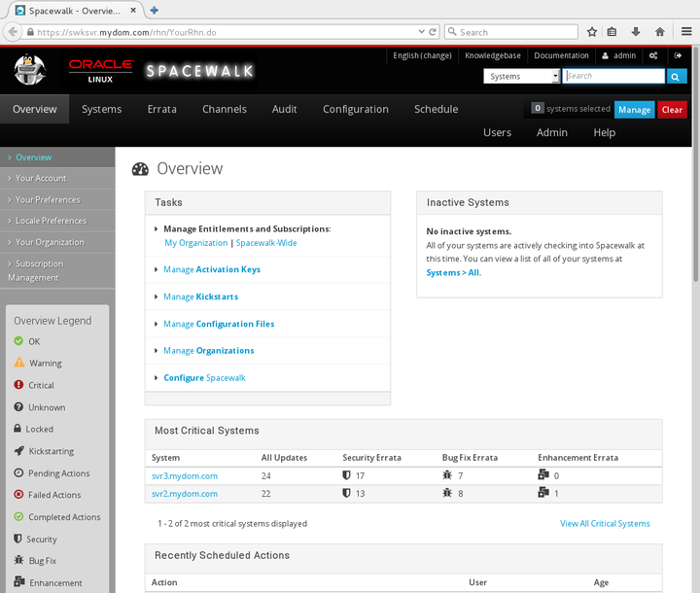Click the green OK legend icon
Image resolution: width=700 pixels, height=593 pixels.
(18, 341)
